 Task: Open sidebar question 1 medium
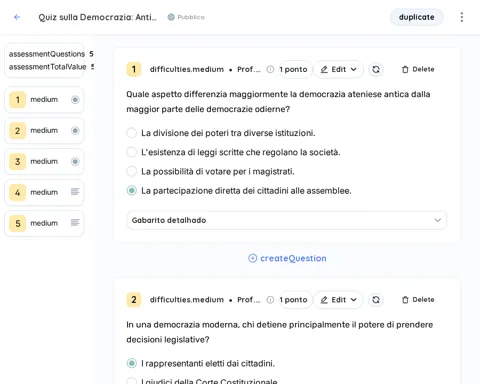(44, 100)
